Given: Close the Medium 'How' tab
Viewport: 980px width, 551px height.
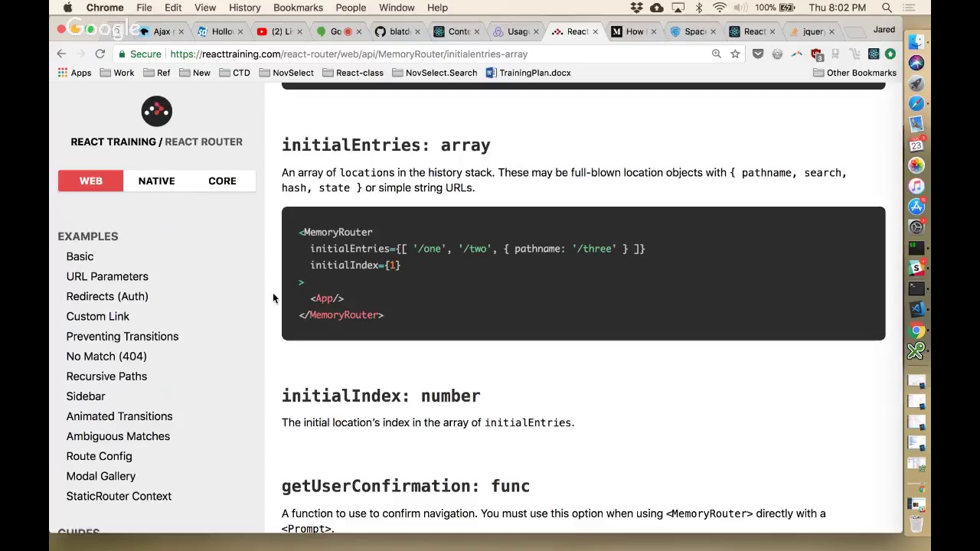Looking at the screenshot, I should (x=653, y=31).
